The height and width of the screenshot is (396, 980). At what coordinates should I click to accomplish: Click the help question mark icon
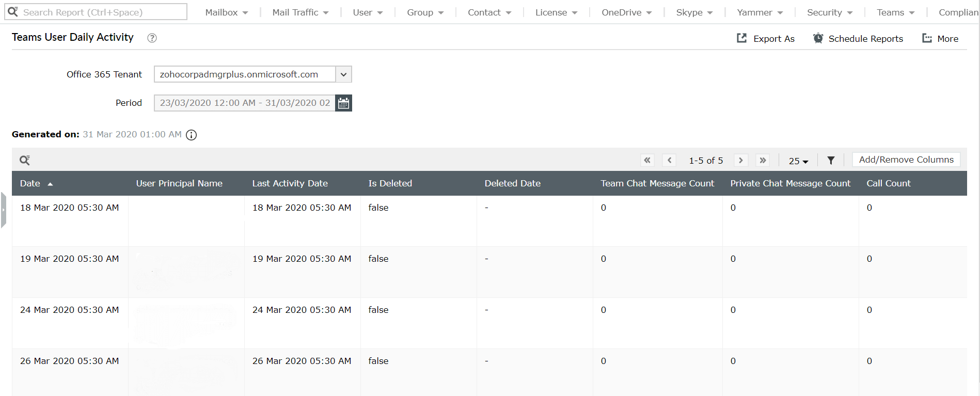point(152,38)
